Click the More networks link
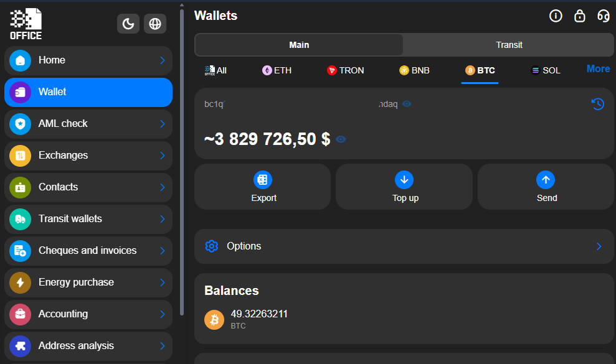The width and height of the screenshot is (616, 364). coord(598,69)
